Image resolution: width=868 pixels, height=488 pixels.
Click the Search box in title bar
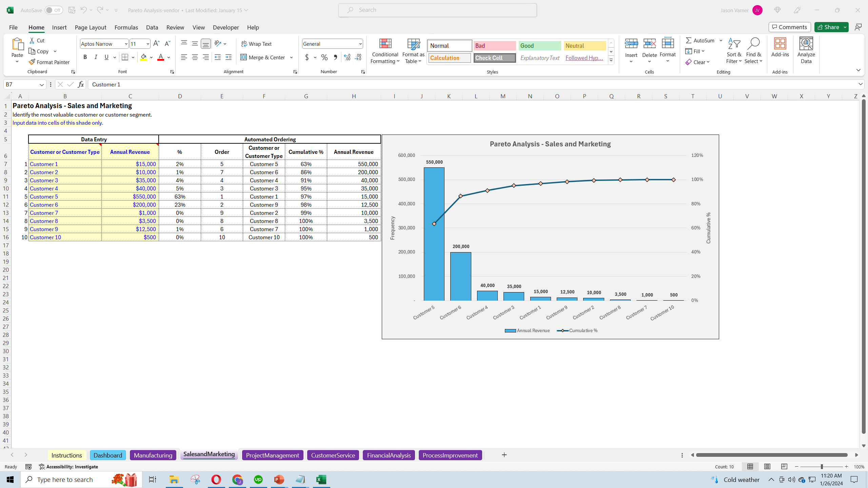pyautogui.click(x=437, y=10)
